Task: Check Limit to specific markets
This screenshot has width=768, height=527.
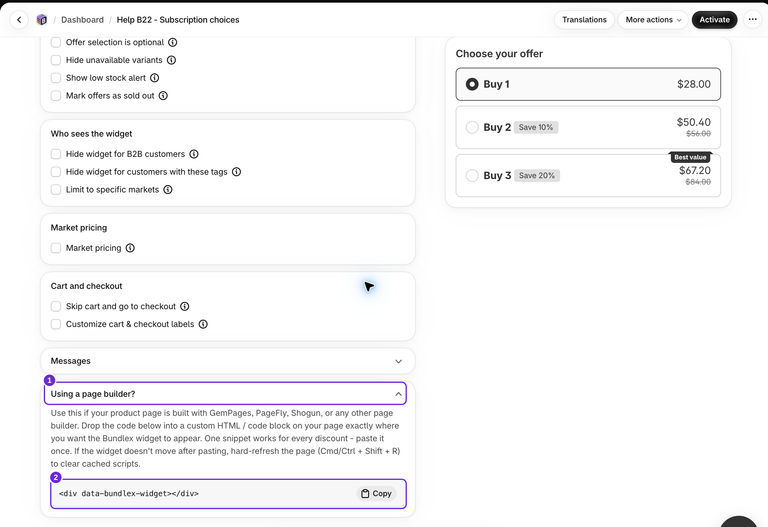Action: coord(56,190)
